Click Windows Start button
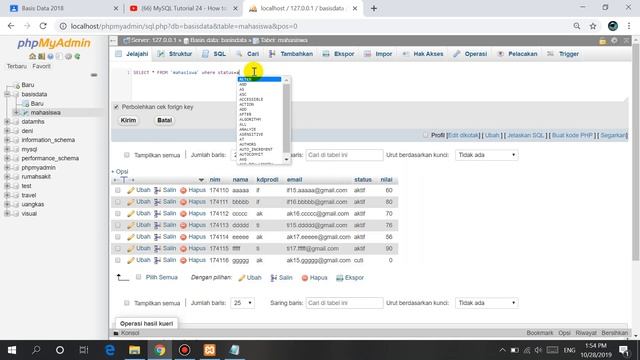 12,350
